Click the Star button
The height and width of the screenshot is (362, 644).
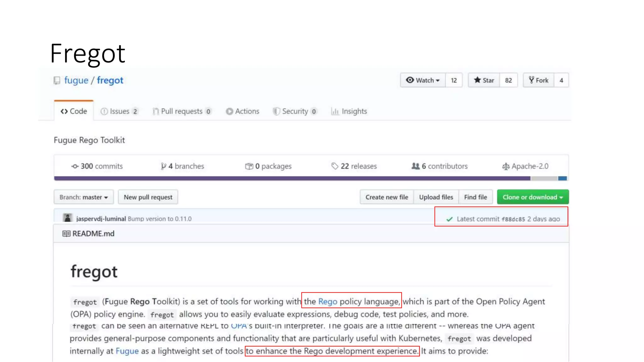484,80
